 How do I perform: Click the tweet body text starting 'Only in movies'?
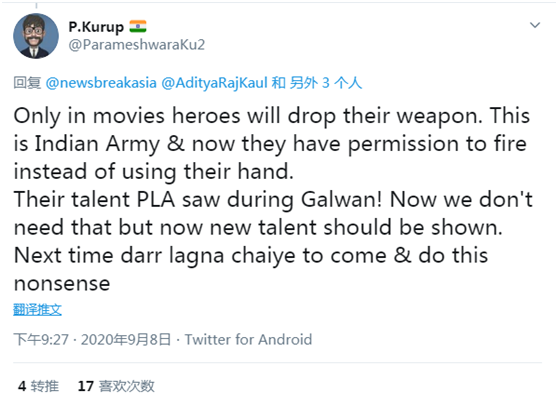pos(273,199)
